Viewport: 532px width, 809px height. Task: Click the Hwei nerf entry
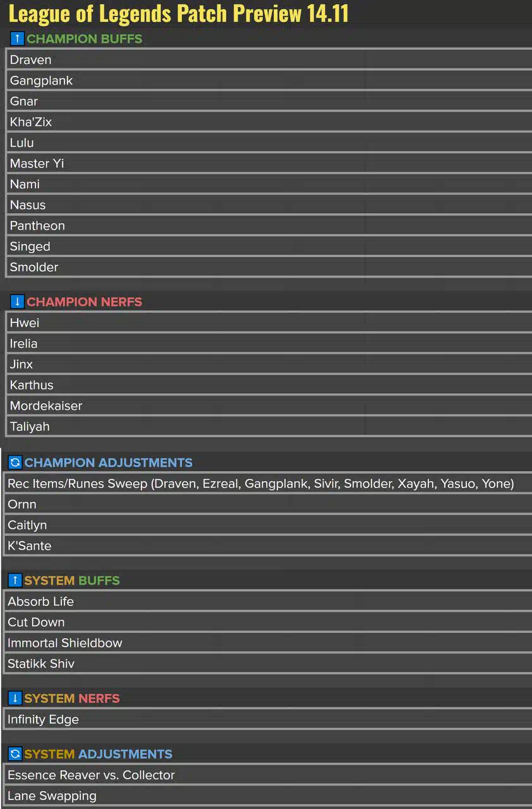[x=269, y=322]
